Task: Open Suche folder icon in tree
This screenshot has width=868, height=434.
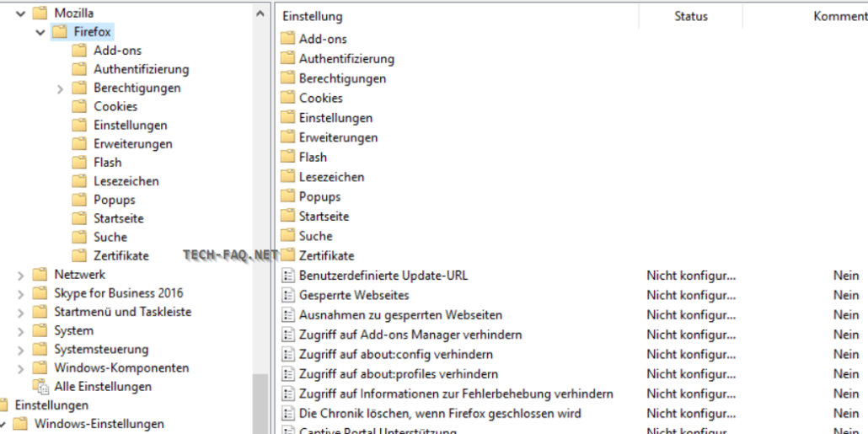Action: click(80, 237)
